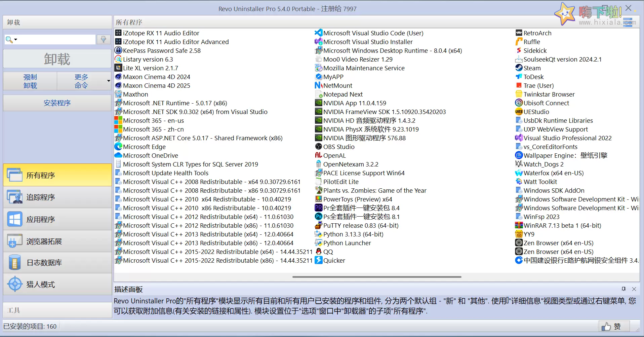Image resolution: width=644 pixels, height=337 pixels.
Task: Select Microsoft Edge from the program list
Action: (x=144, y=147)
